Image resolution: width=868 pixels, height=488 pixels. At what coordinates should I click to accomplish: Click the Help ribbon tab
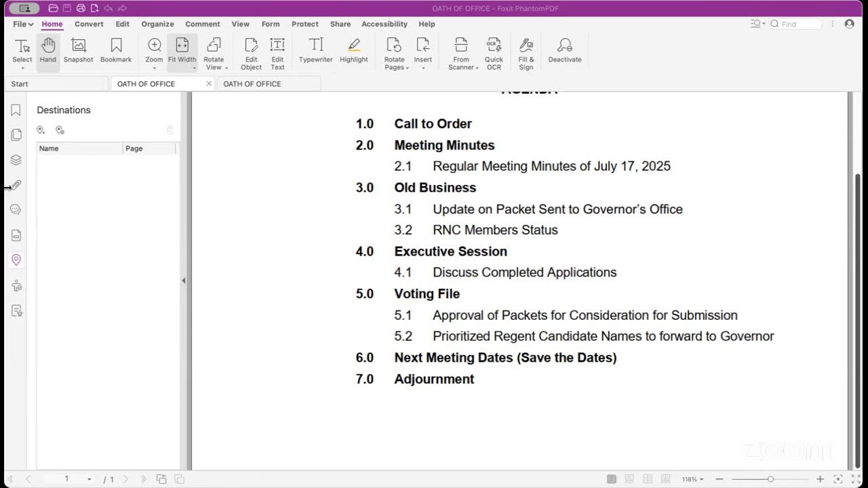[427, 24]
